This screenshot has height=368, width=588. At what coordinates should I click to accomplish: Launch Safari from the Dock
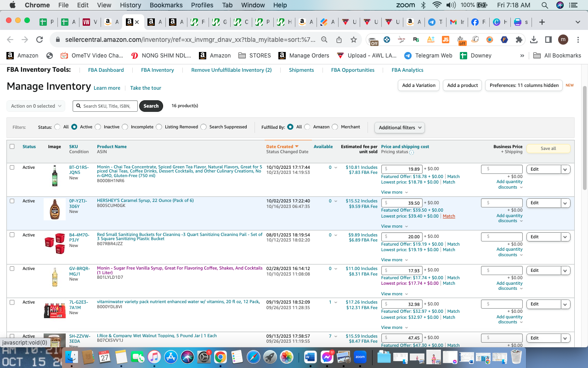254,357
